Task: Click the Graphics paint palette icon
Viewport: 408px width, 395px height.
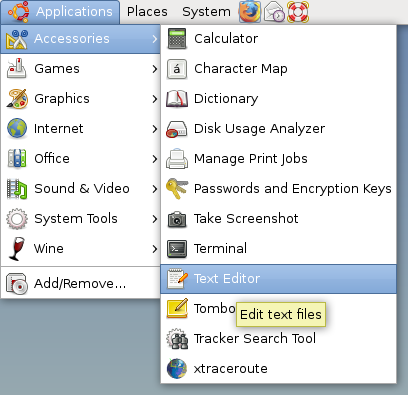Action: point(17,99)
